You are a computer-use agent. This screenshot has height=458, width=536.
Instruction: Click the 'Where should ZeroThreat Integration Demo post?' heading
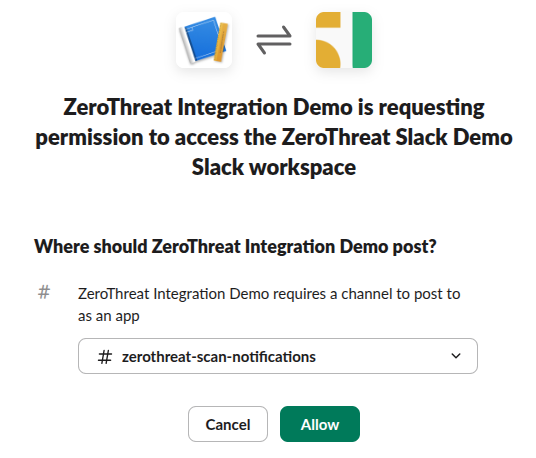[x=235, y=246]
